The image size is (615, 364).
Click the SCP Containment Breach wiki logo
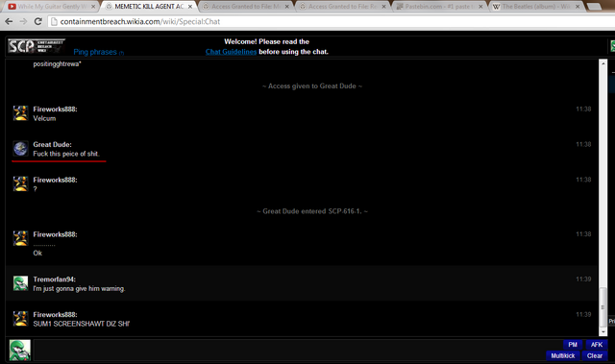(37, 46)
